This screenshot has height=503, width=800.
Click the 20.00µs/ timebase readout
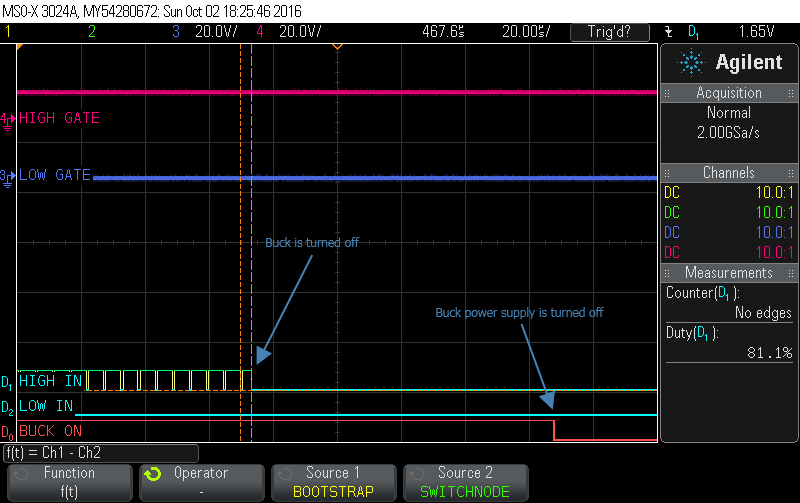(x=524, y=32)
